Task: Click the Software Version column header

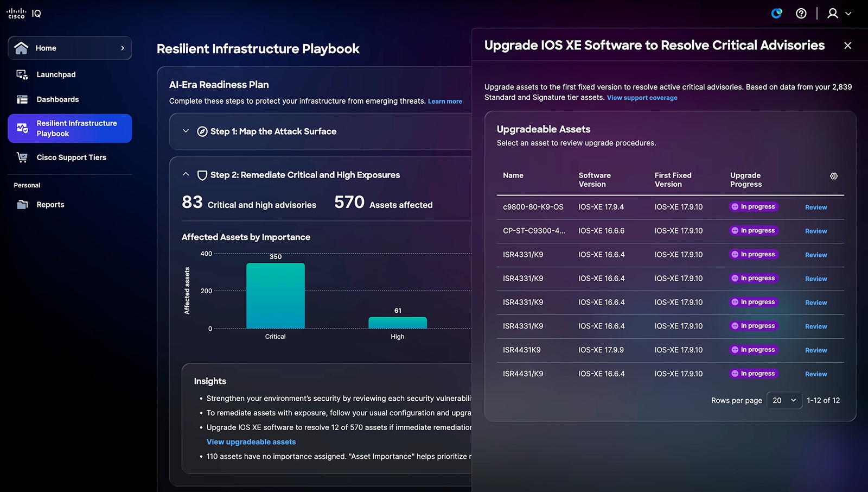Action: [595, 180]
